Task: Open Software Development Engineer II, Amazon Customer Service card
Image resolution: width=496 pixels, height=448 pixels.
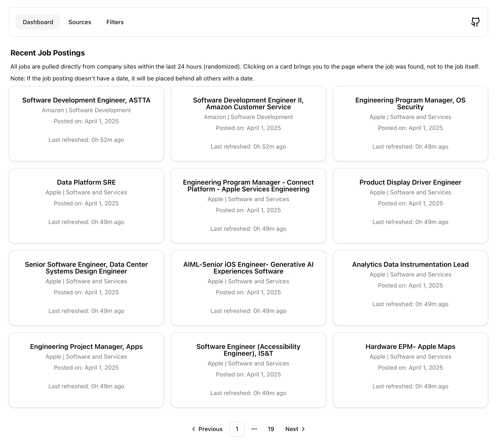Action: tap(248, 124)
